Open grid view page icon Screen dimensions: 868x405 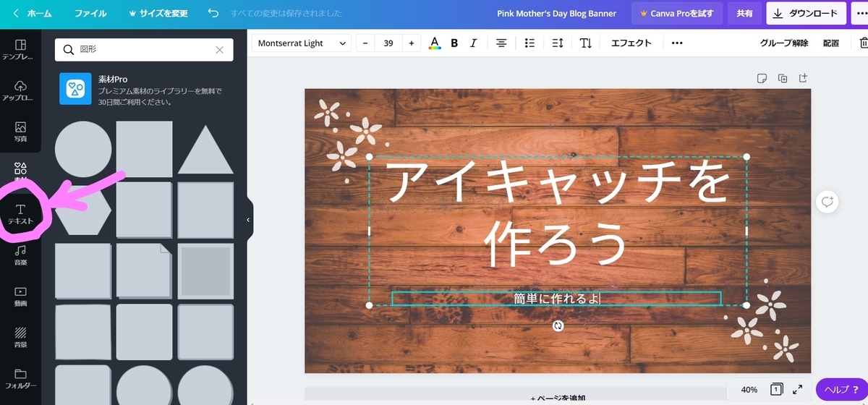[x=776, y=389]
